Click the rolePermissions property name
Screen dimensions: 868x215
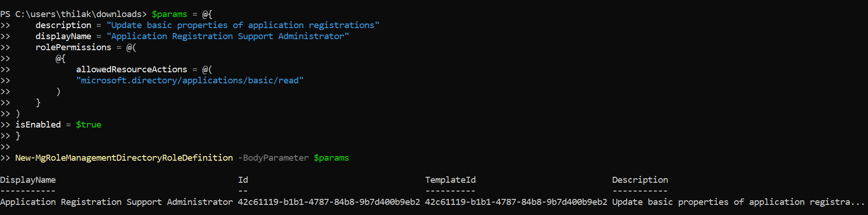[73, 47]
